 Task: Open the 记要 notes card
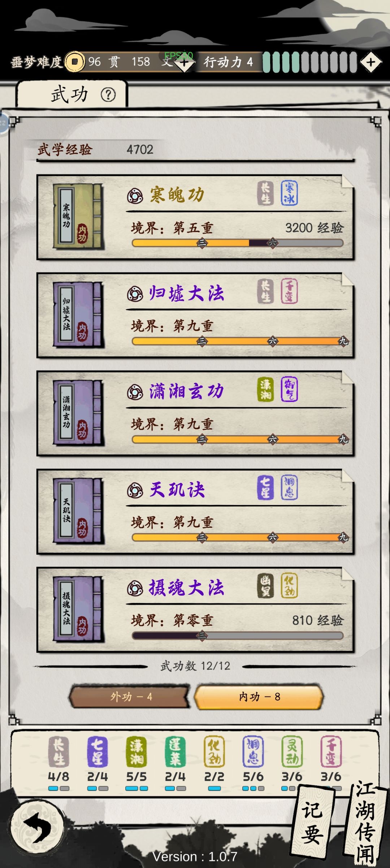coord(313,822)
